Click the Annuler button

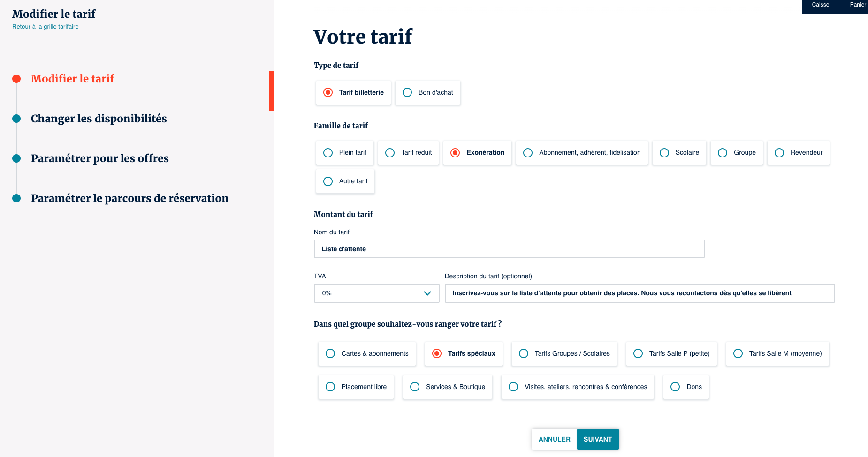pyautogui.click(x=554, y=439)
